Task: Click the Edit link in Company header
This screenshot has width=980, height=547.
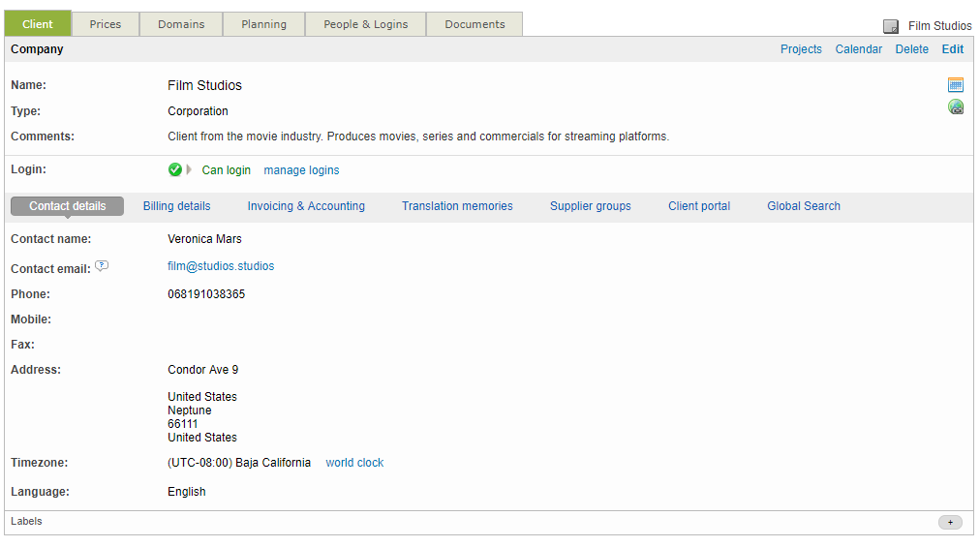Action: [952, 49]
